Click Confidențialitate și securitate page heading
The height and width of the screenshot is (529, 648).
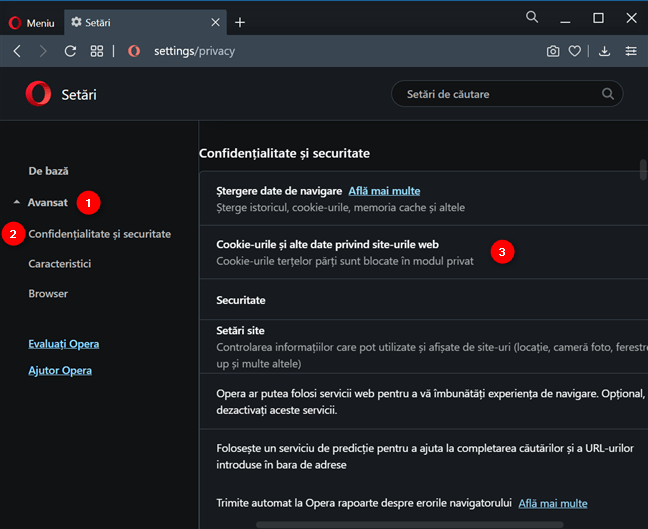coord(284,153)
